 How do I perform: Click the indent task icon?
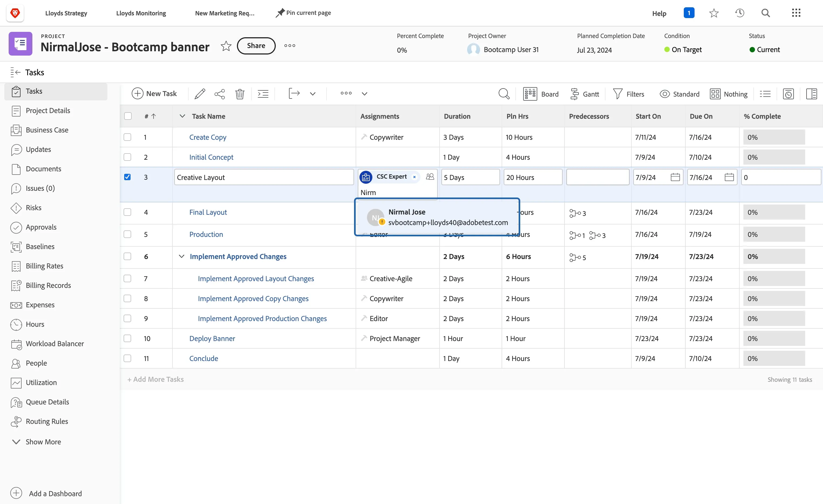(263, 94)
